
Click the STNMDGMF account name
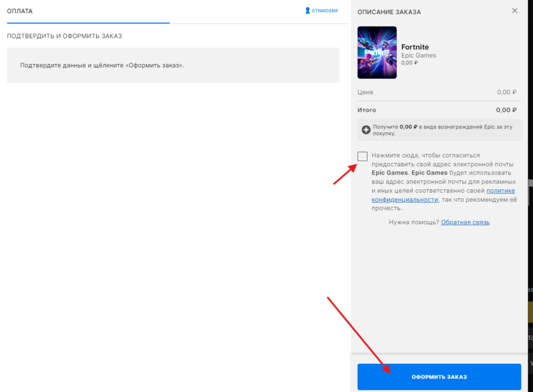(325, 10)
